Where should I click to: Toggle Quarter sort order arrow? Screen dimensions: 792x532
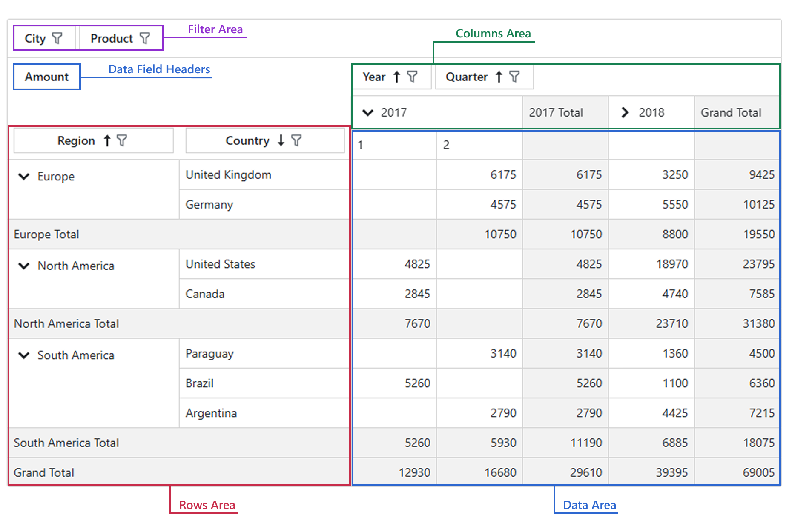coord(499,77)
